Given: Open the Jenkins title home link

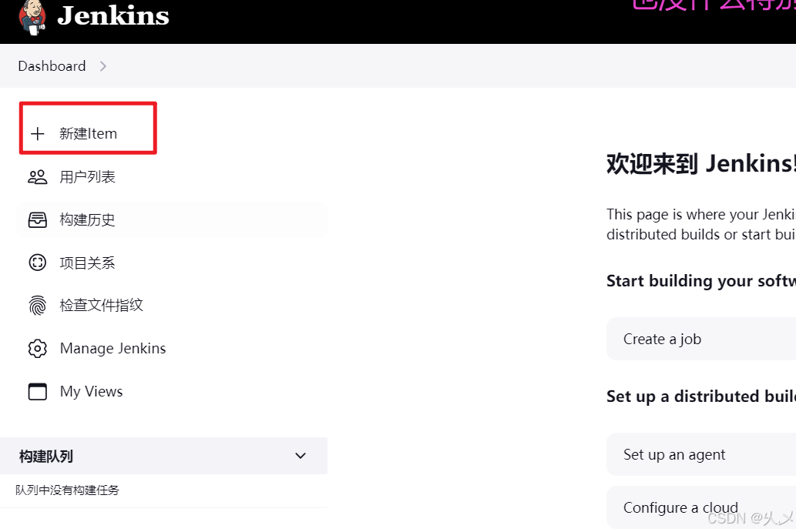Looking at the screenshot, I should (x=113, y=15).
